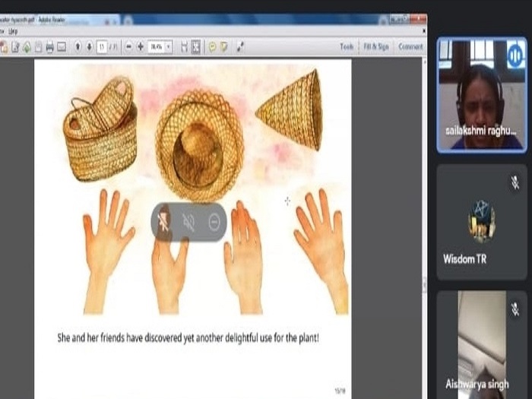Open the Help menu
This screenshot has width=532, height=399.
pyautogui.click(x=13, y=32)
